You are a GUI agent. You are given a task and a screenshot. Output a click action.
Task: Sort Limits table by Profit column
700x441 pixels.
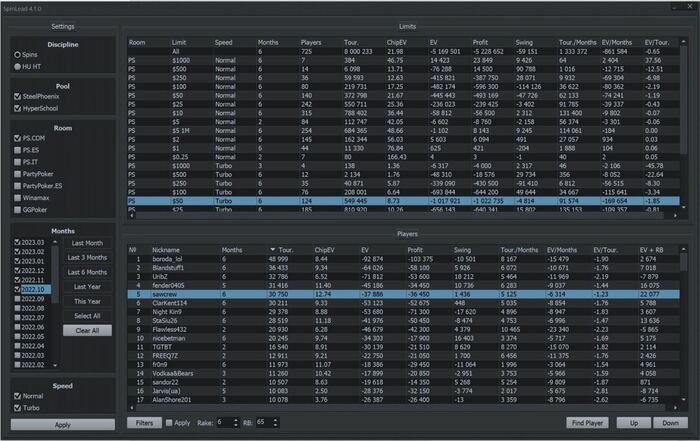(x=480, y=42)
